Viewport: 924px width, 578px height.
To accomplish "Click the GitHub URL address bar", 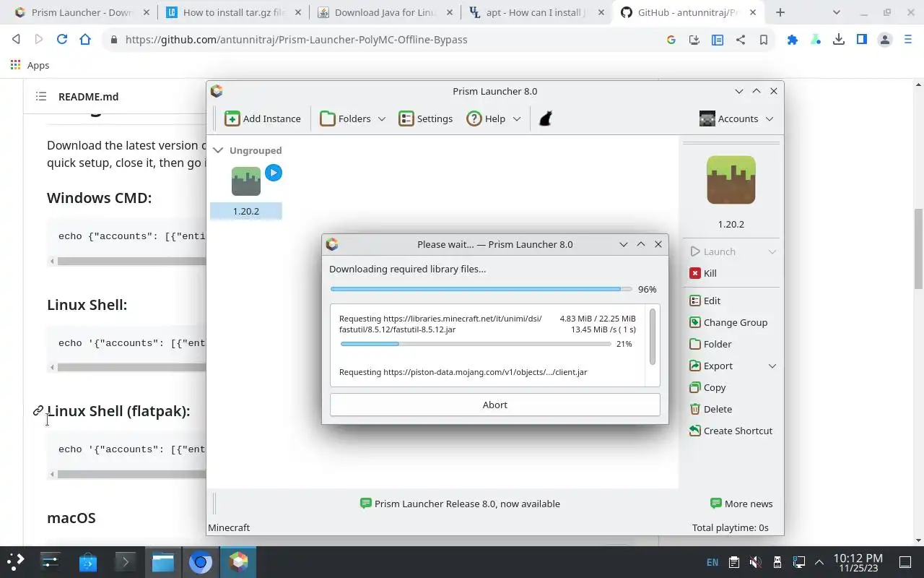I will [296, 40].
